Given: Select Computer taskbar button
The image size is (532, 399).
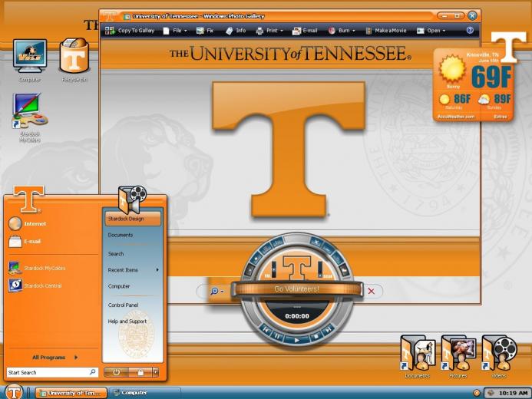Looking at the screenshot, I should (145, 393).
